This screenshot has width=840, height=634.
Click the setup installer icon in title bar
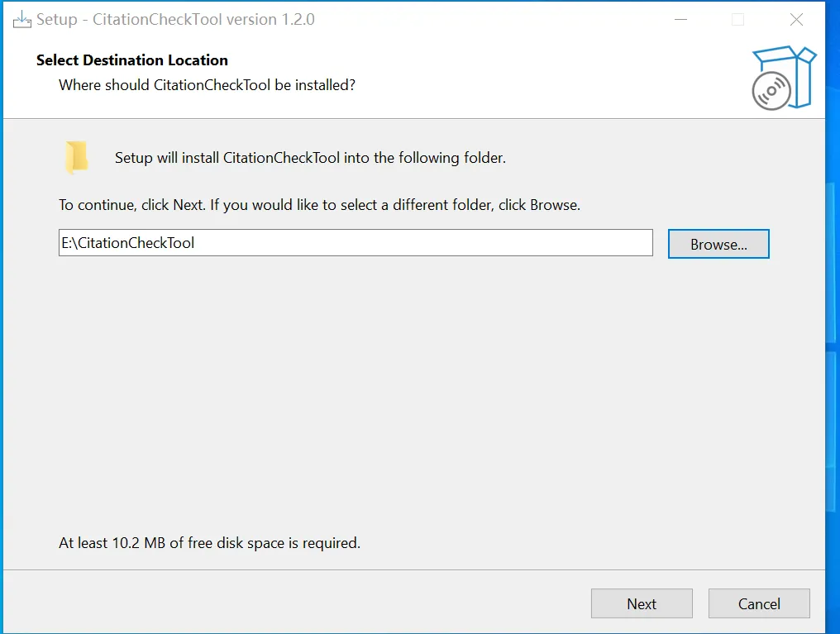(22, 20)
